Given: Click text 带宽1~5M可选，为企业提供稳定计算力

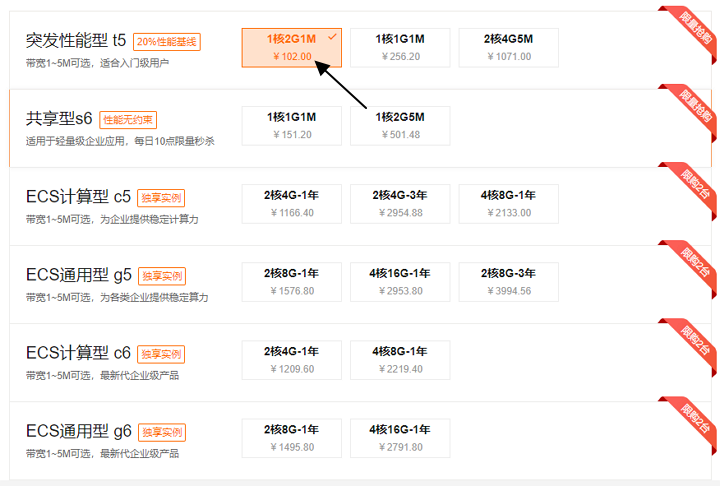Looking at the screenshot, I should click(112, 219).
